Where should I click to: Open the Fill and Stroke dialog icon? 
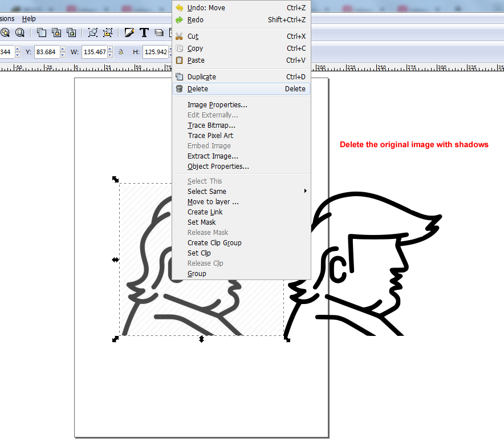tap(129, 33)
